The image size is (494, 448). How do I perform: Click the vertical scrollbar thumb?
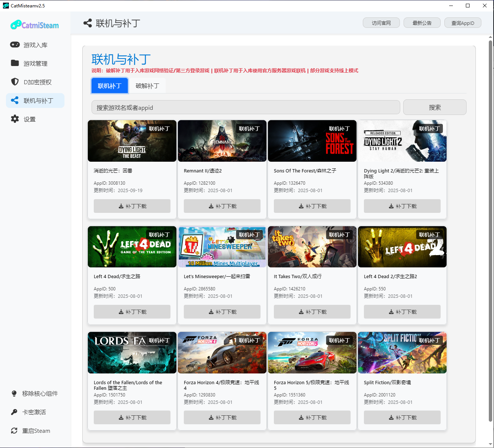(x=491, y=231)
